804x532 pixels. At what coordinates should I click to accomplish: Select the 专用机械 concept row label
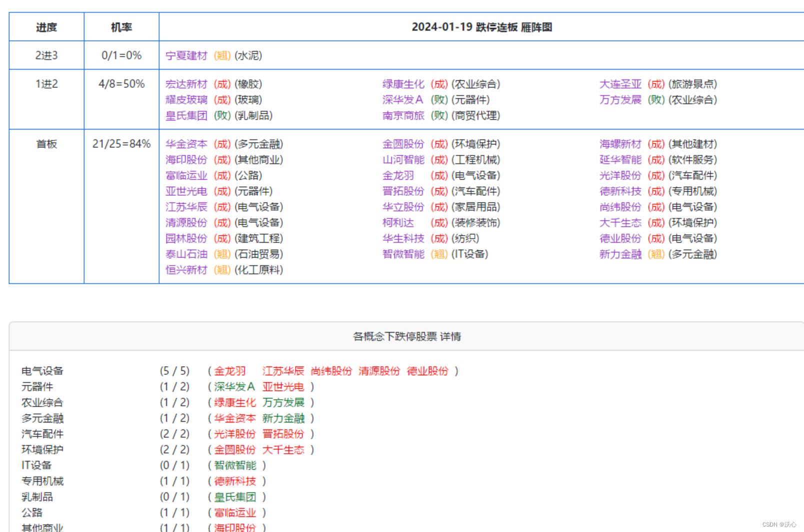[42, 481]
